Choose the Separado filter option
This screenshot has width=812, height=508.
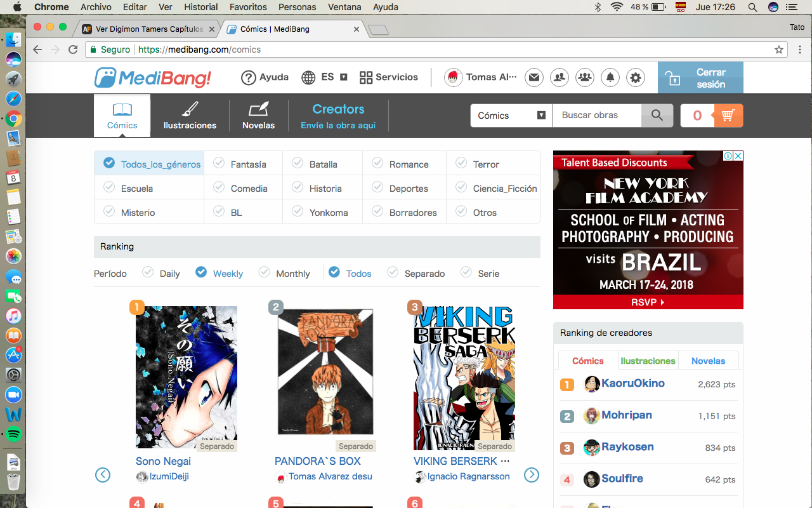point(416,273)
